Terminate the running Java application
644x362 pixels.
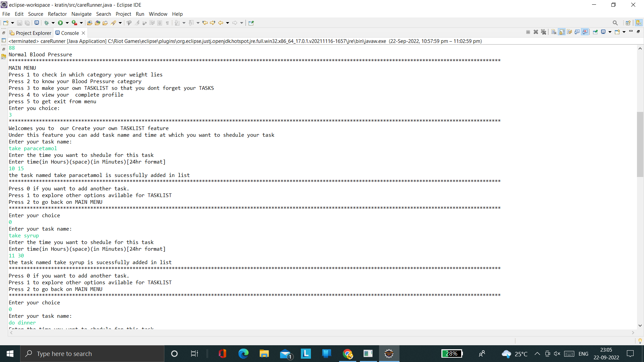(528, 32)
